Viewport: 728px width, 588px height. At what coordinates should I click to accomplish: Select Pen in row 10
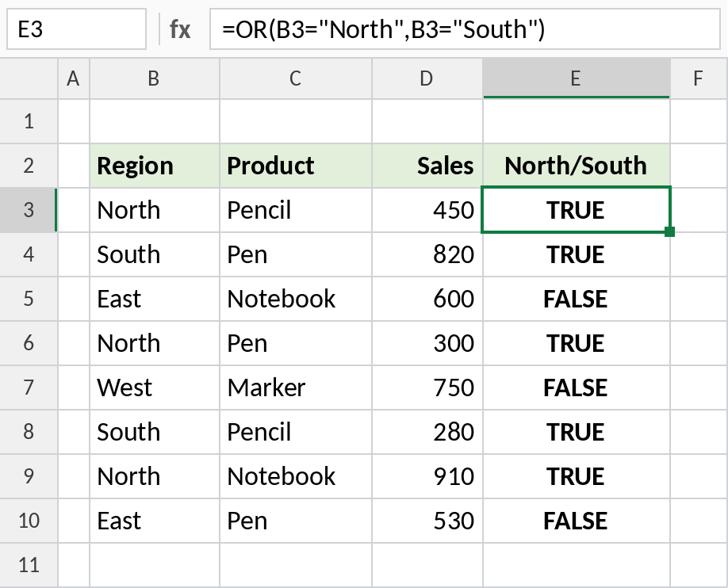(295, 520)
